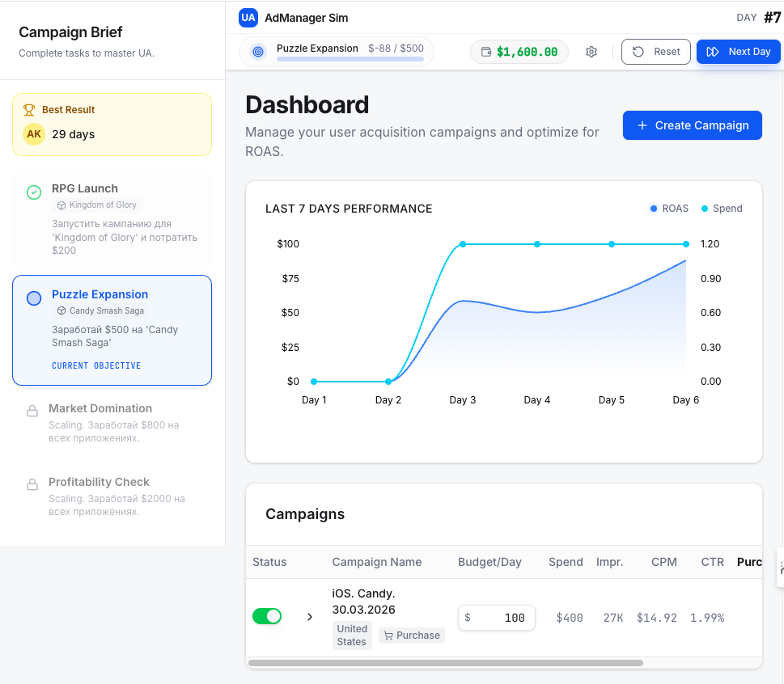The width and height of the screenshot is (784, 684).
Task: Expand the iOS Candy campaign row chevron
Action: [309, 617]
